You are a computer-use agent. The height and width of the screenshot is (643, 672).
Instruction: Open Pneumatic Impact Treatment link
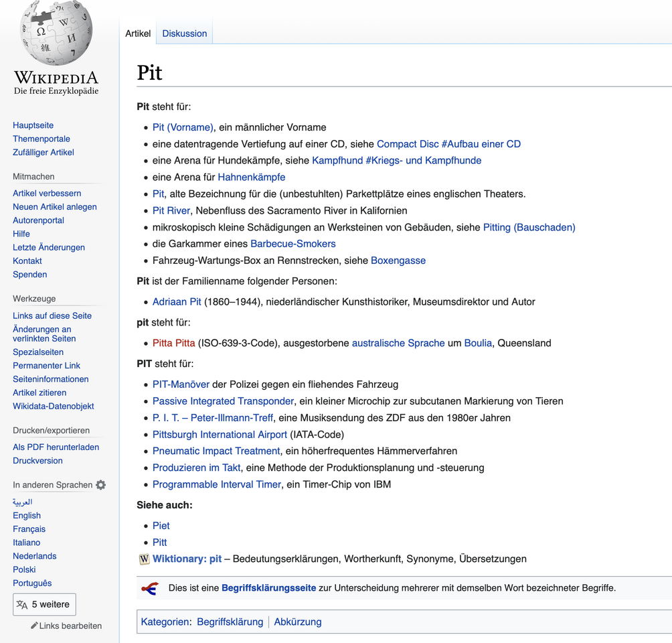pos(216,451)
